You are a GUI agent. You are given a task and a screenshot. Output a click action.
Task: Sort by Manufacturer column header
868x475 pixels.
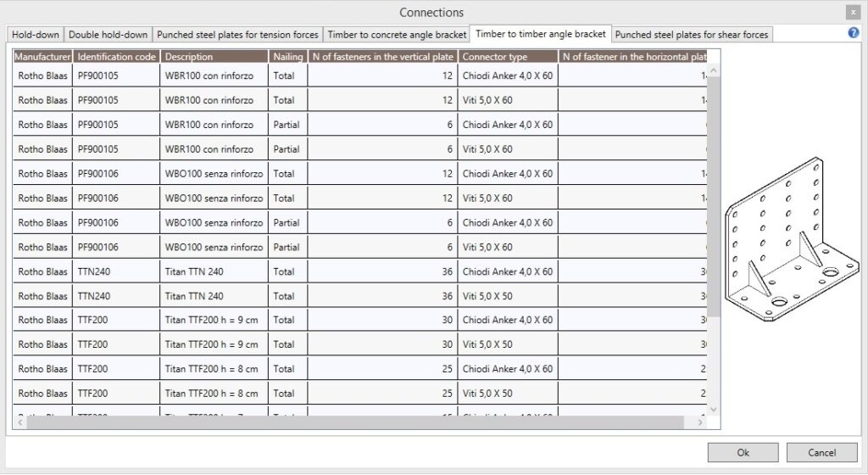(42, 57)
